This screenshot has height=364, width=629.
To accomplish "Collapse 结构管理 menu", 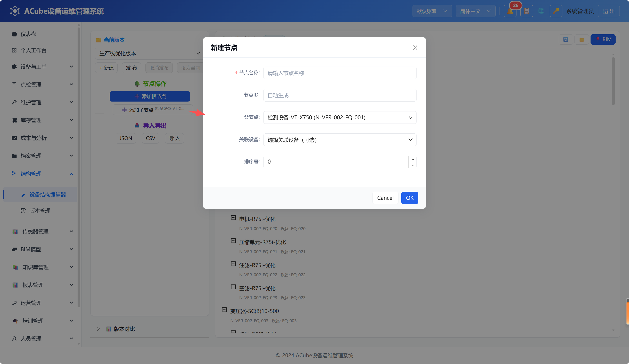I will (40, 174).
